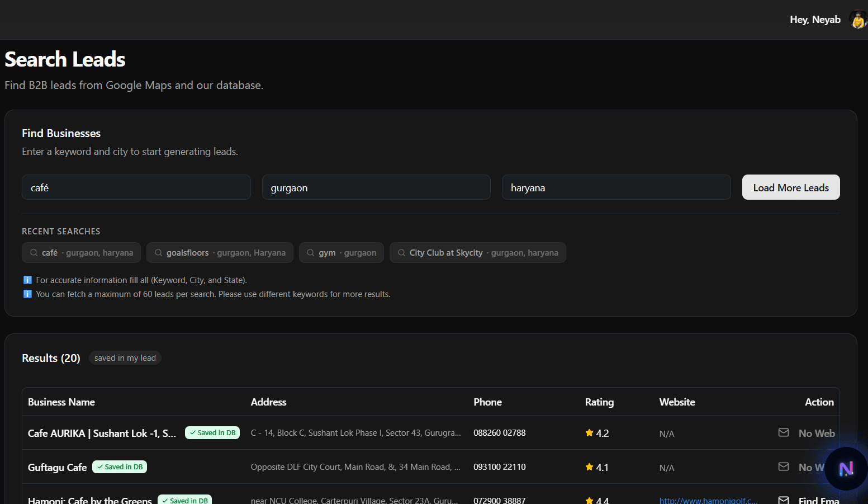Click the saved in my lead badge
The image size is (868, 504).
tap(125, 358)
